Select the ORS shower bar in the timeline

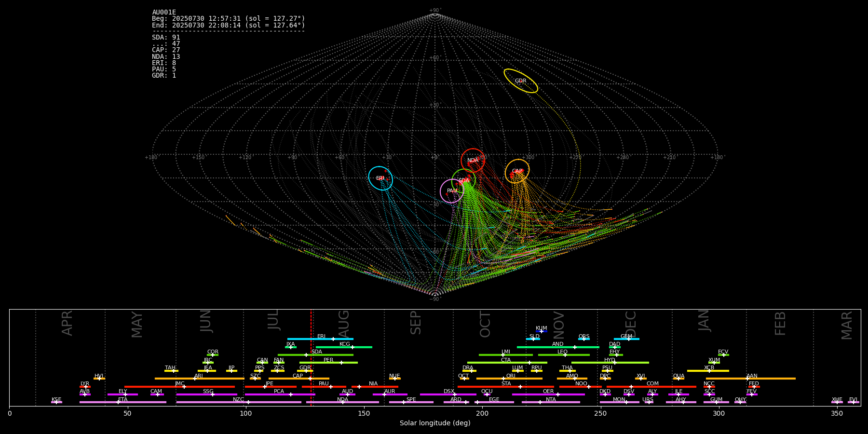pos(584,339)
